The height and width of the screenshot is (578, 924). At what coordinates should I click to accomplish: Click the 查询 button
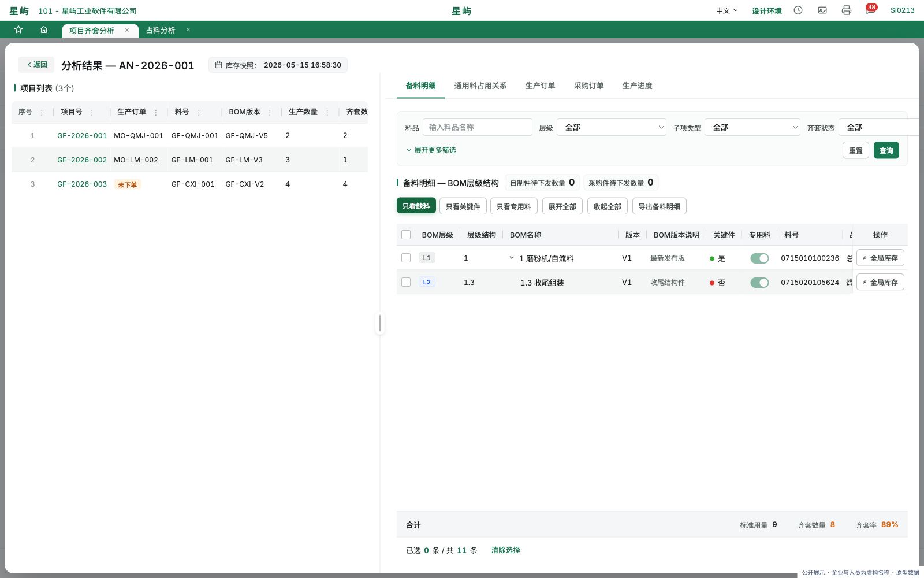(886, 150)
